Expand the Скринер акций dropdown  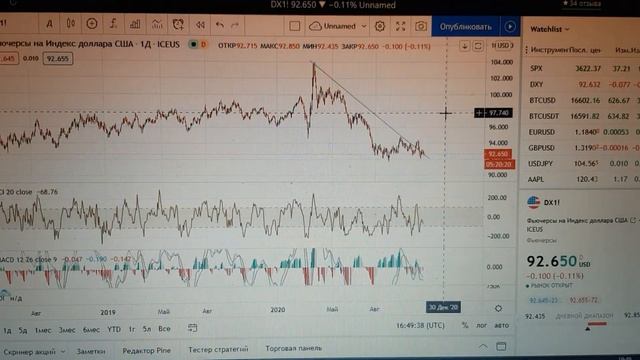tap(63, 351)
